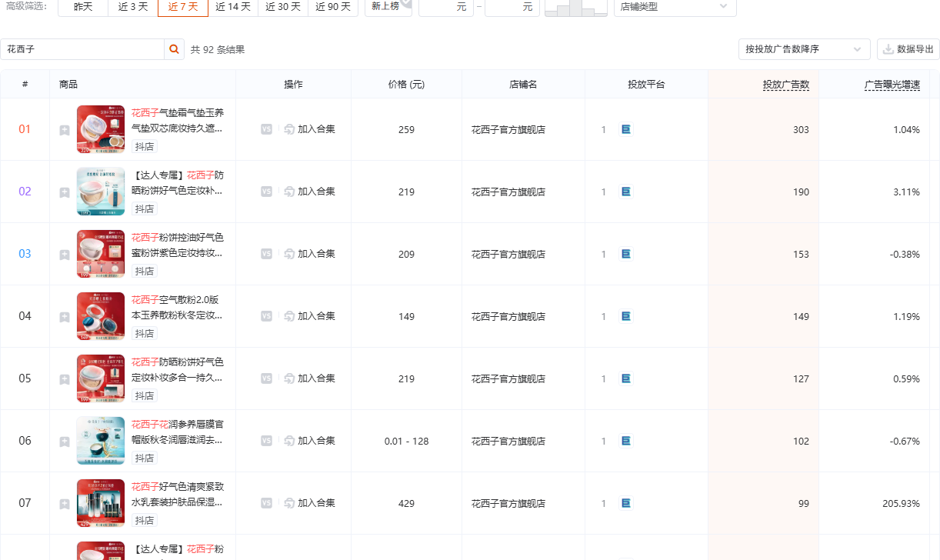
Task: Open thumbnail of 好气色清爽紧致水乳套装
Action: (x=101, y=503)
